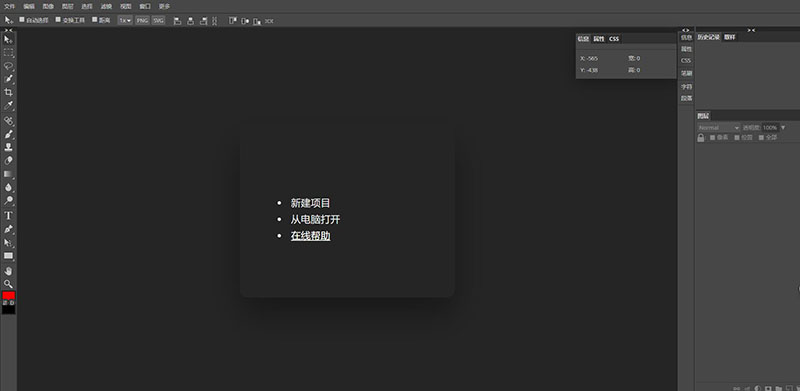Choose the Clone Stamp tool
The image size is (800, 391).
click(x=8, y=147)
